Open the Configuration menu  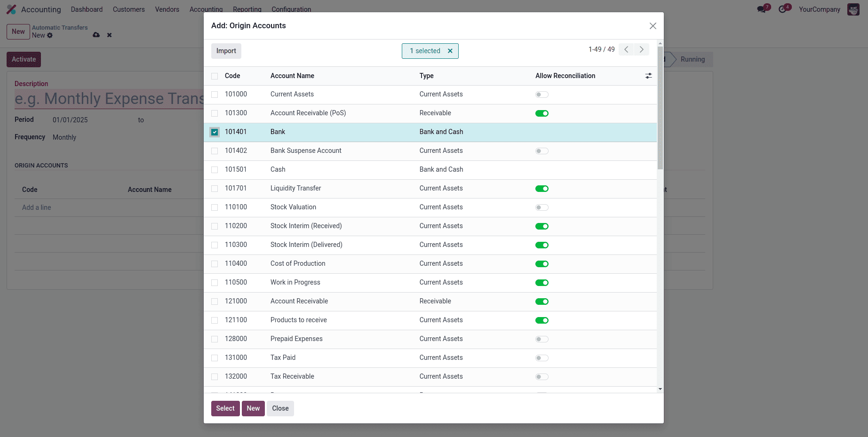coord(291,9)
